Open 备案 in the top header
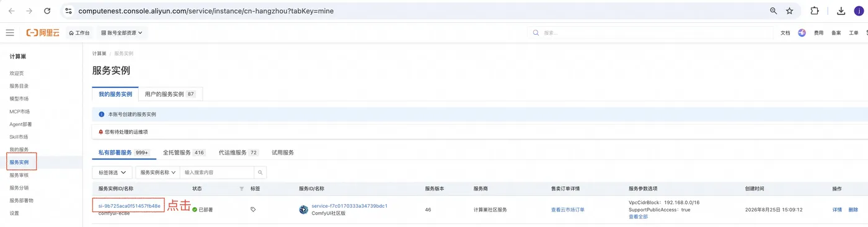Viewport: 868px width, 227px height. click(x=836, y=33)
